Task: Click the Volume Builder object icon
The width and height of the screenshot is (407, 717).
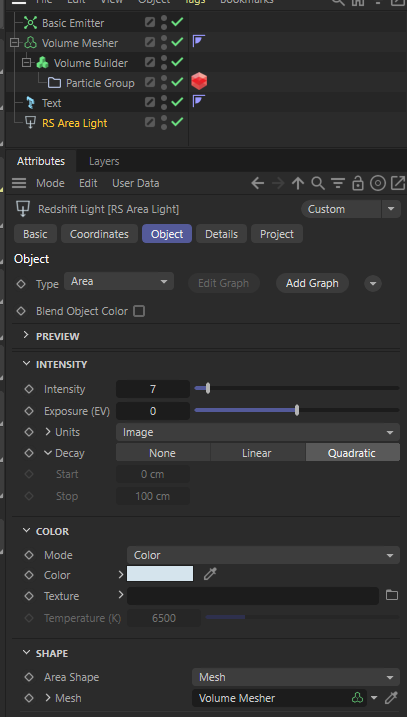Action: [x=42, y=63]
